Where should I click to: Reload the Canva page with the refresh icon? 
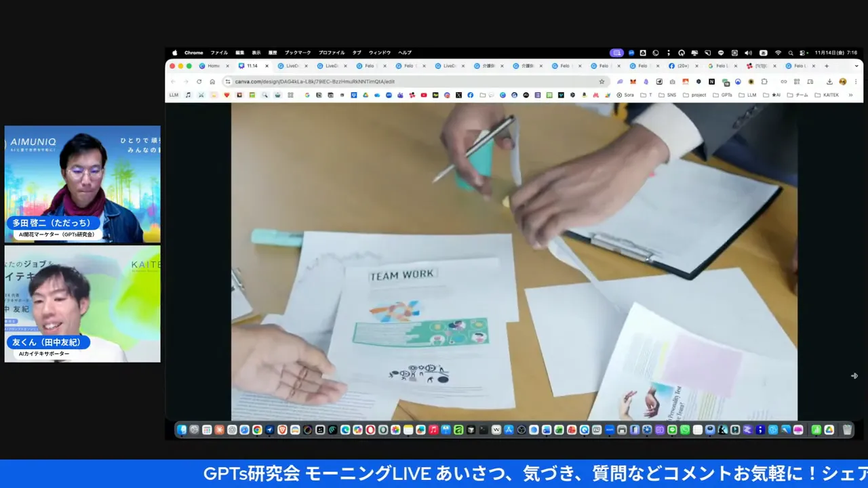click(198, 81)
